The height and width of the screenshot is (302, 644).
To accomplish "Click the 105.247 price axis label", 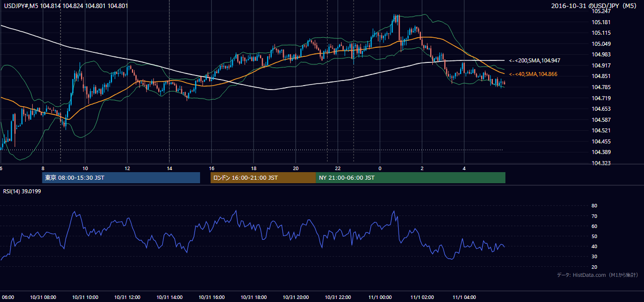I will pyautogui.click(x=601, y=11).
